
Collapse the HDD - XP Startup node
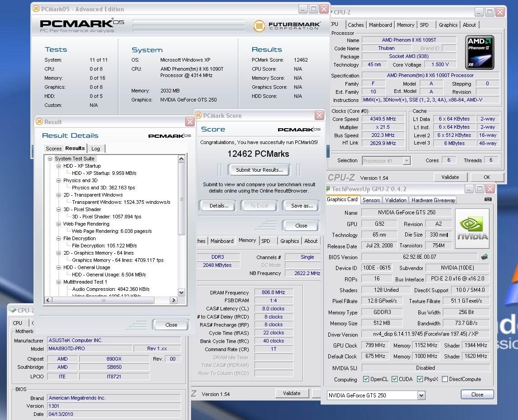click(58, 166)
